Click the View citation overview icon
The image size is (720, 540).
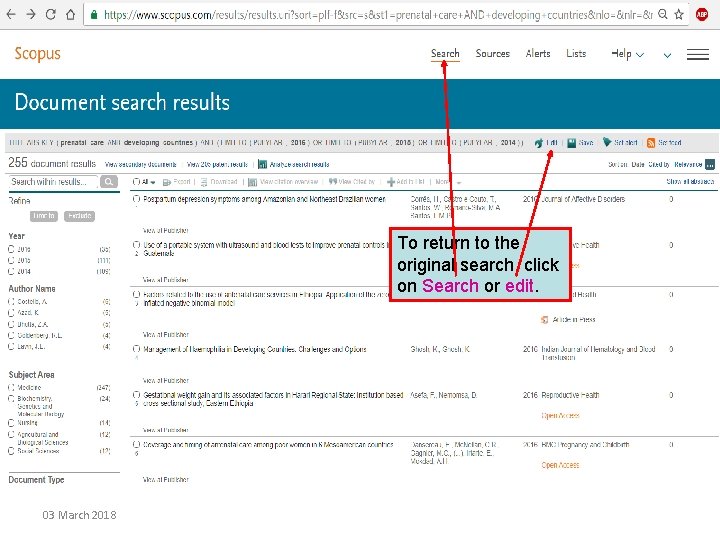point(252,182)
